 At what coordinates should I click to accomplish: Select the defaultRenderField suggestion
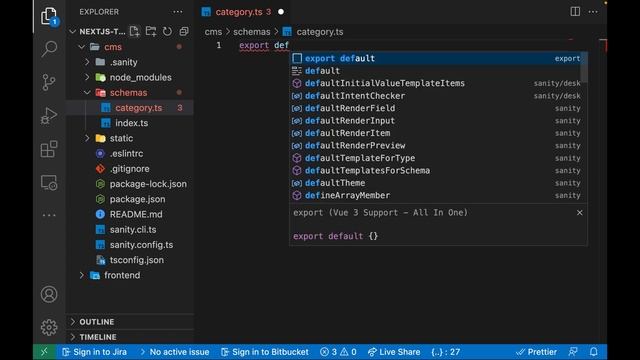[x=436, y=108]
